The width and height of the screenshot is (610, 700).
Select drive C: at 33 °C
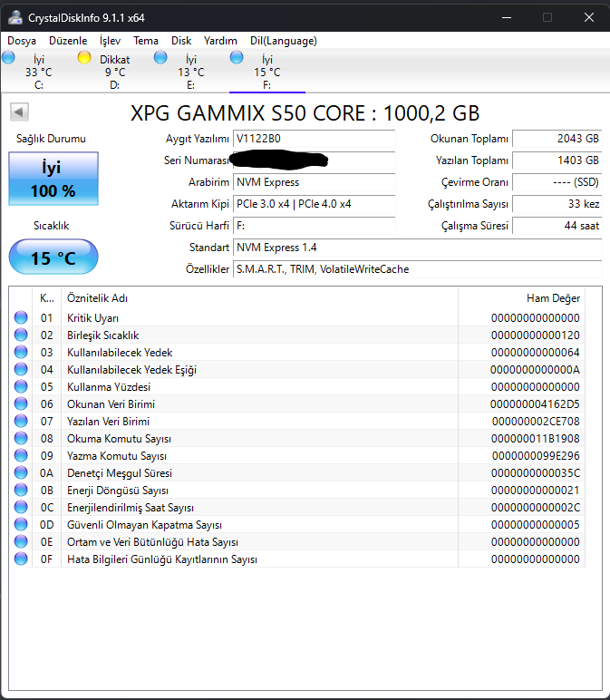38,72
